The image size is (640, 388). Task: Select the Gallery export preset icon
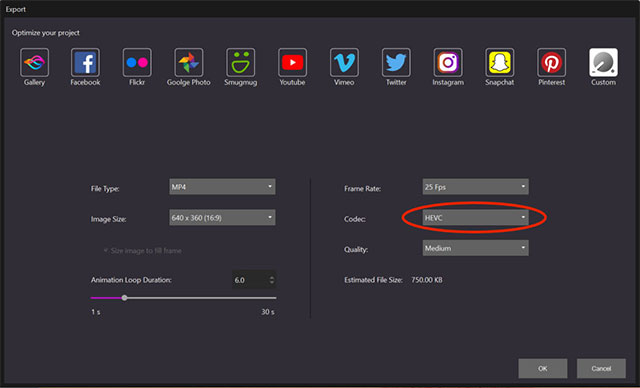click(x=34, y=62)
